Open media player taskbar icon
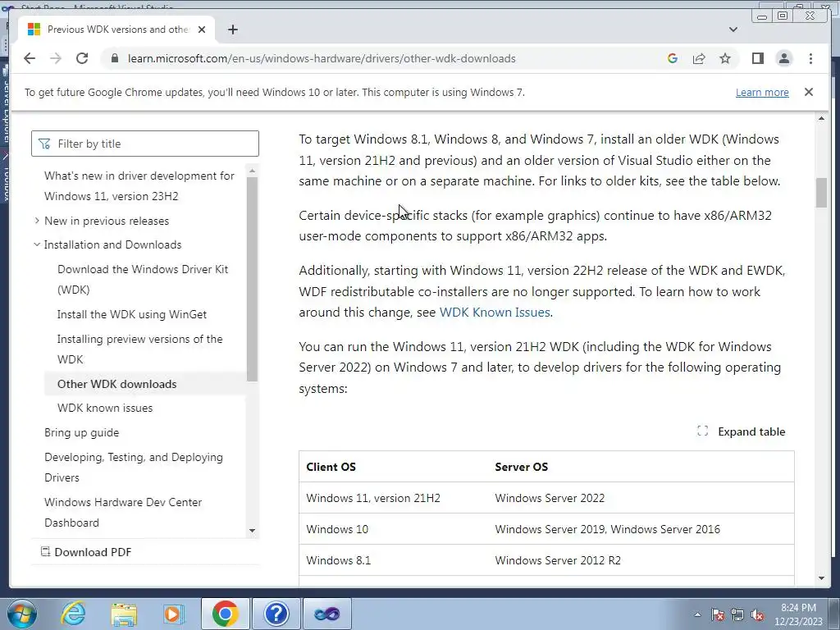Image resolution: width=840 pixels, height=630 pixels. [174, 614]
